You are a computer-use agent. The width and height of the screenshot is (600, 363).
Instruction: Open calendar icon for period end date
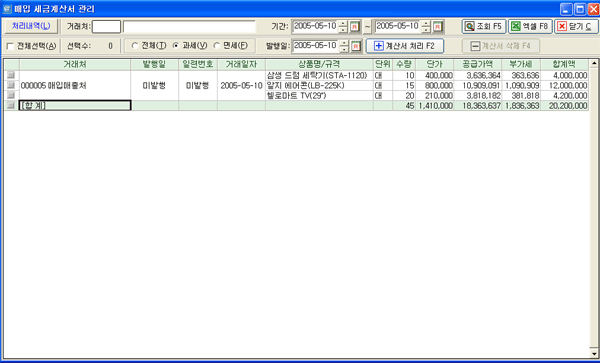(437, 27)
